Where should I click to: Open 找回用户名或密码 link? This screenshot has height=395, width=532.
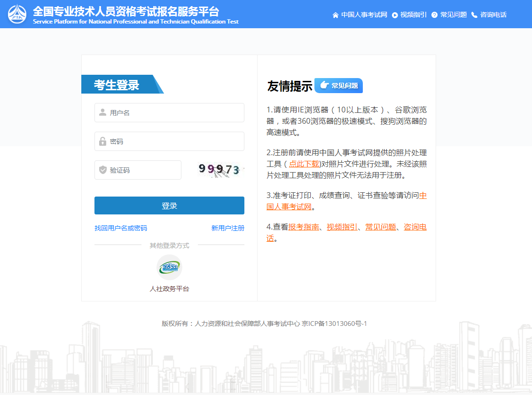[121, 228]
